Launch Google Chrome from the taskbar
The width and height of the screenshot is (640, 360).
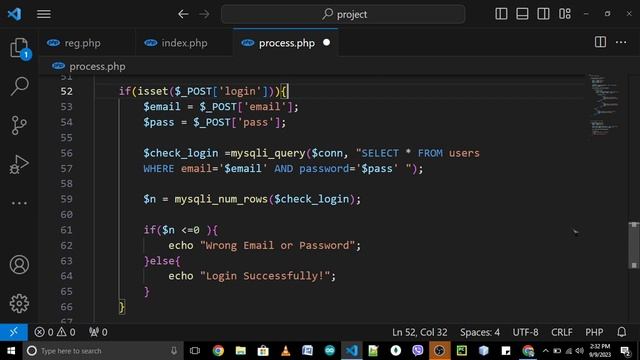(218, 351)
